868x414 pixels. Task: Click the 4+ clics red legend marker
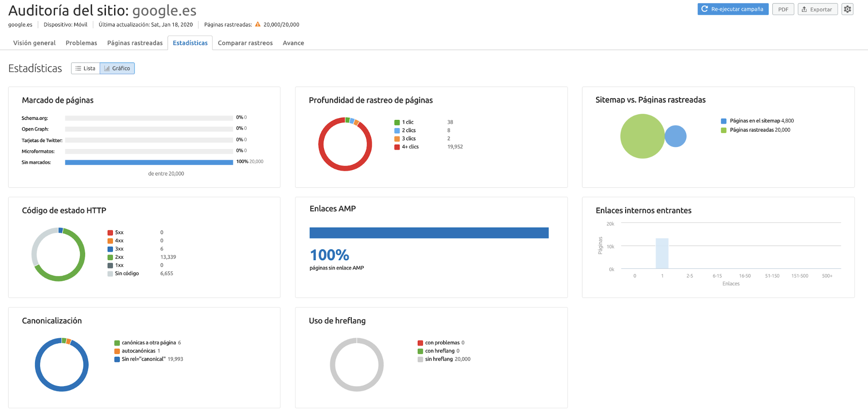pos(396,147)
